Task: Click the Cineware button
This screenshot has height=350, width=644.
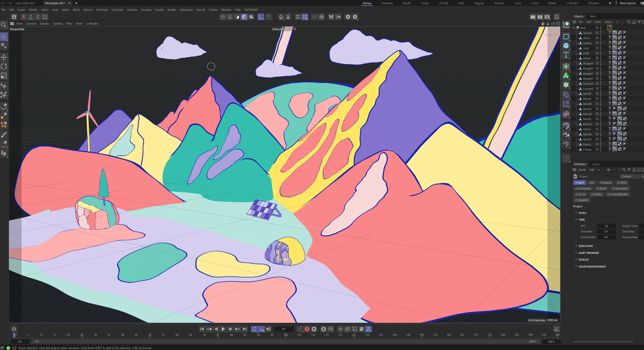Action: (606, 182)
